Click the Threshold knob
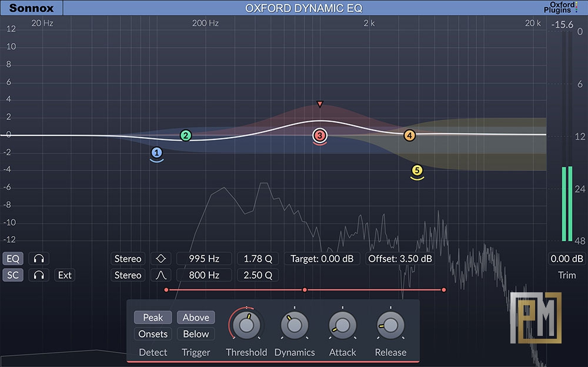Image resolution: width=588 pixels, height=367 pixels. tap(246, 325)
